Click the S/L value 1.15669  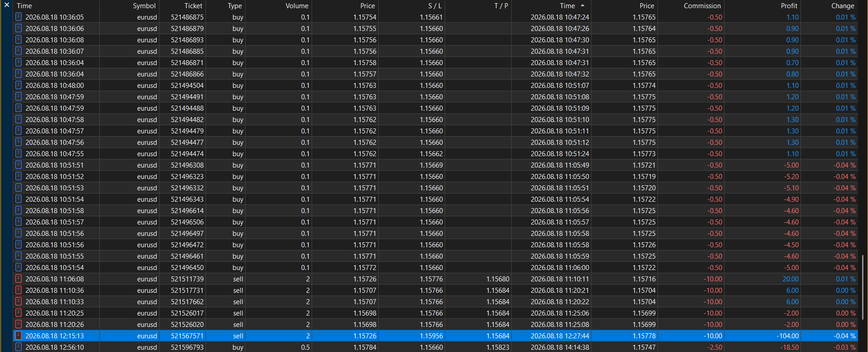click(x=431, y=165)
